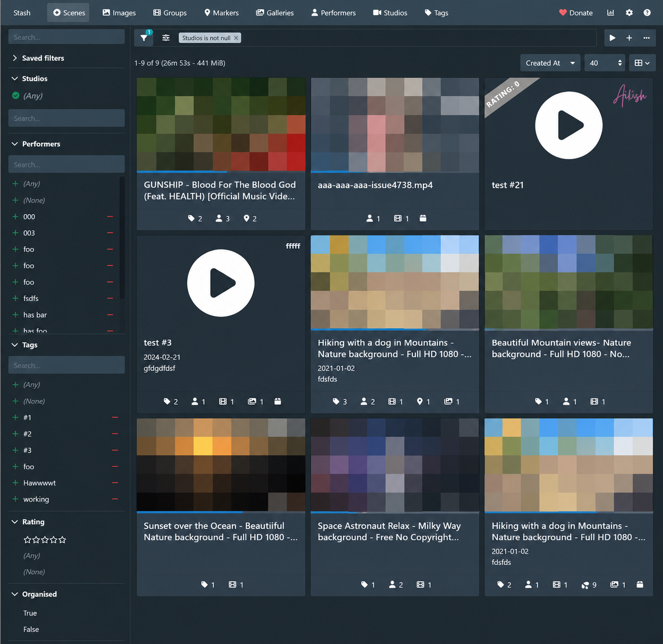Open the settings gear icon
Screen dimensions: 663x644
click(x=629, y=13)
